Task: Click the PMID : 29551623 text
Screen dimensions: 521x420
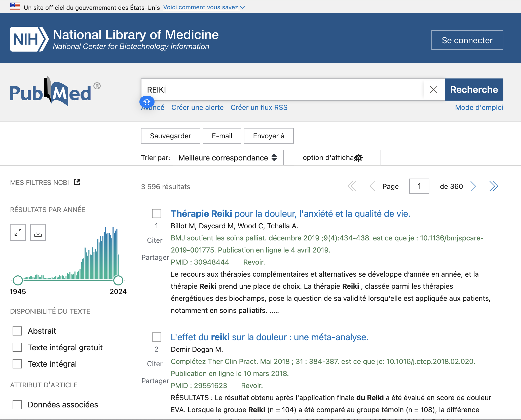Action: [x=199, y=386]
